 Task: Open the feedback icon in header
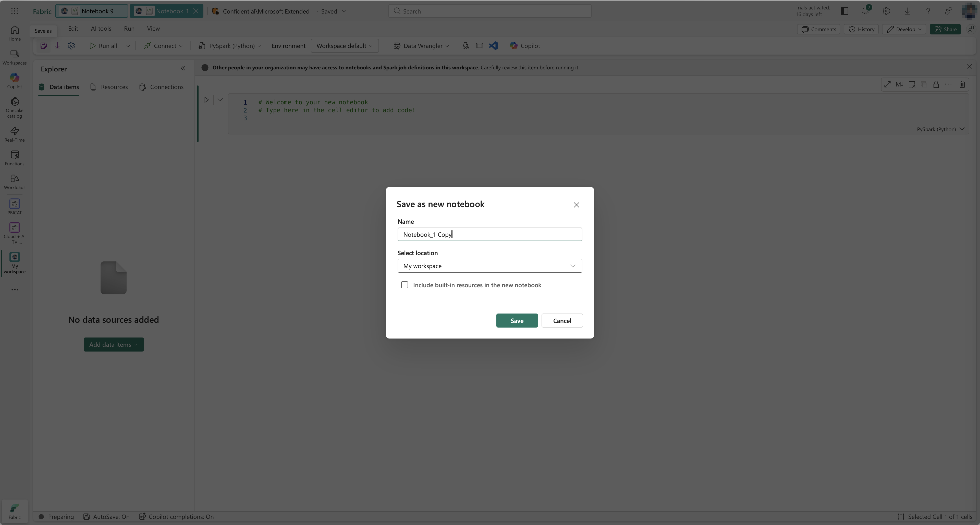[948, 11]
